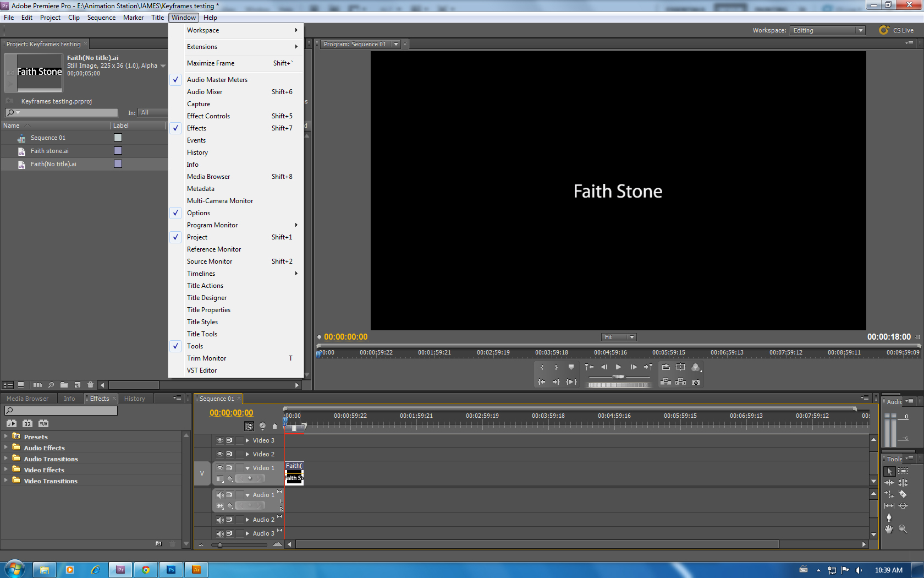The width and height of the screenshot is (924, 578).
Task: Select the Ripple Edit tool
Action: [x=889, y=483]
